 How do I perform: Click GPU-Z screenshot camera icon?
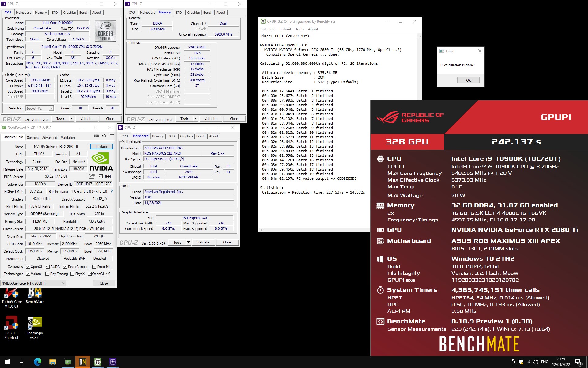coord(96,136)
